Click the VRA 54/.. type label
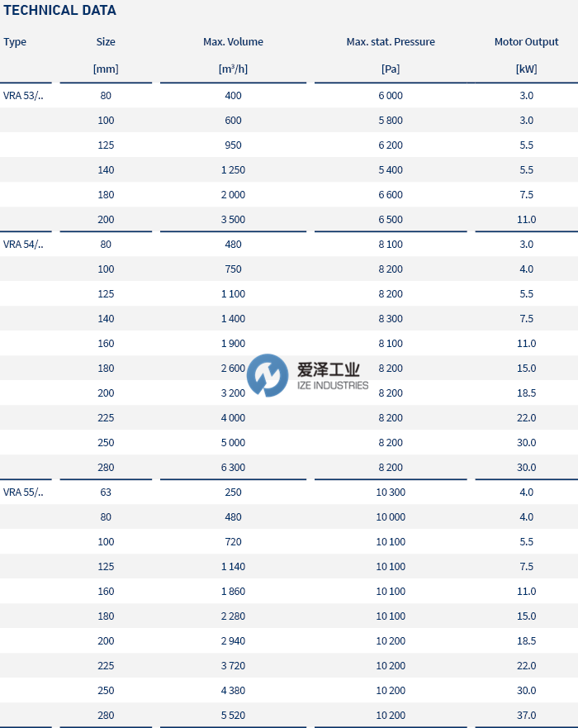Image resolution: width=578 pixels, height=728 pixels. [23, 245]
